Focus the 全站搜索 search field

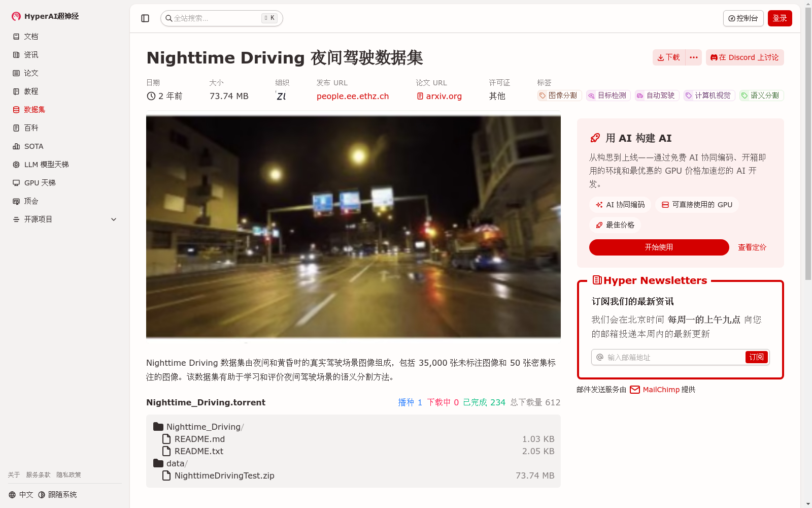pos(221,18)
